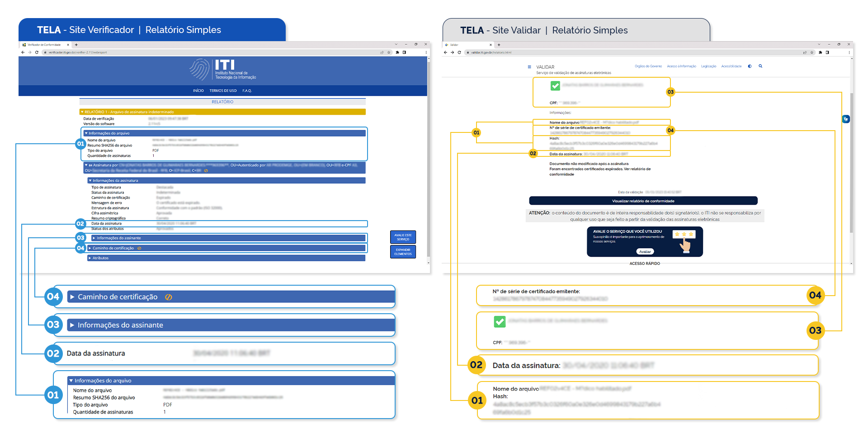
Task: Click share icon in Validar address bar
Action: 805,52
